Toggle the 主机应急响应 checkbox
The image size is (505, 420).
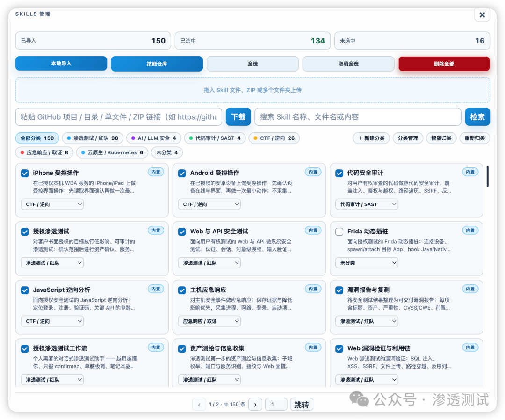tap(182, 290)
